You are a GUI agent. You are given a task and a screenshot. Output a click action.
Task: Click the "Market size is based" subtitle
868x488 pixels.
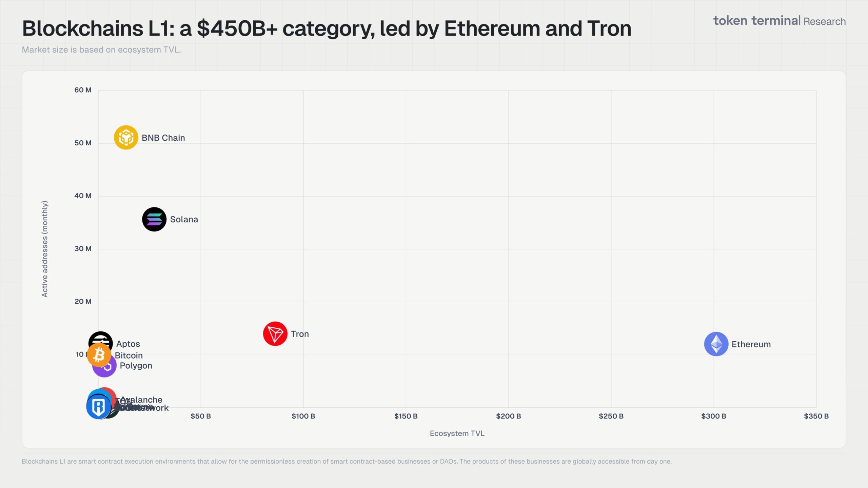tap(101, 50)
